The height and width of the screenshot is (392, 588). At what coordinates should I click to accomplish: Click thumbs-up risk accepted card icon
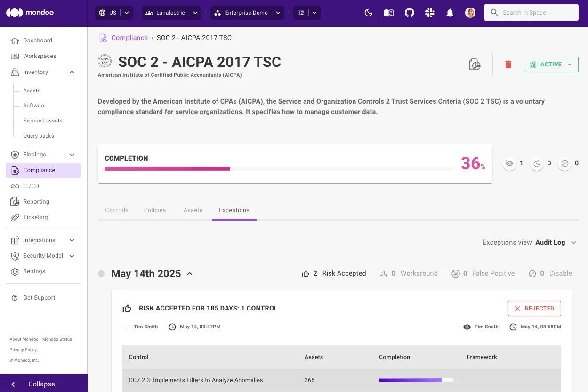127,309
